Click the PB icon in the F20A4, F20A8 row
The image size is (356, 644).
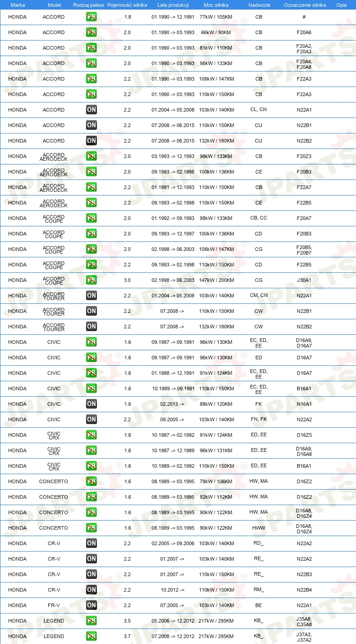point(92,63)
